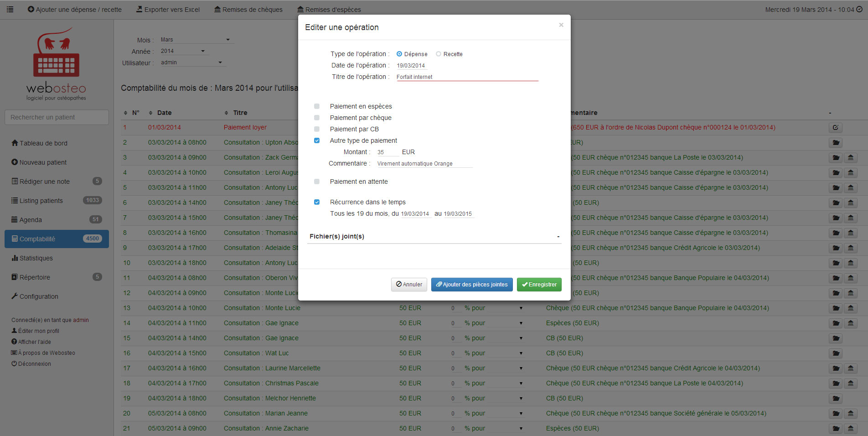Click the edit icon for Paiement loyer row

click(835, 128)
